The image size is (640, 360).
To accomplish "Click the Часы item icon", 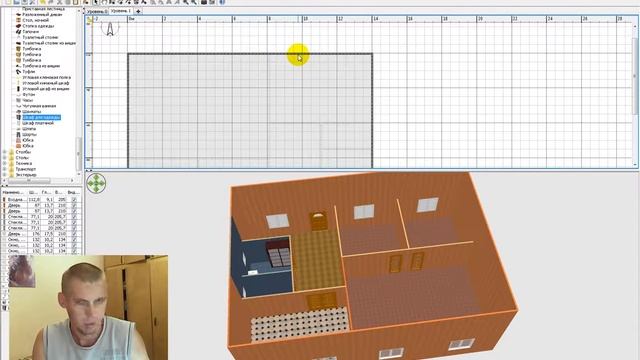I will click(x=18, y=100).
